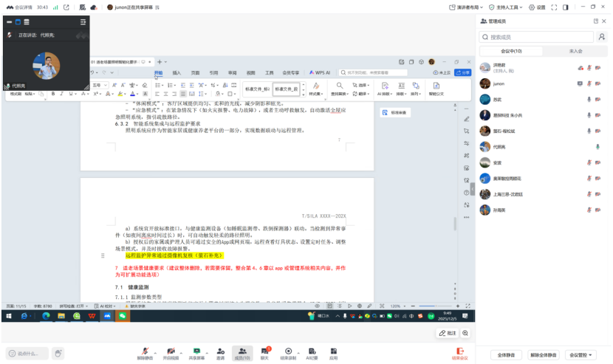
Task: Pop out the manage members panel
Action: pyautogui.click(x=596, y=21)
